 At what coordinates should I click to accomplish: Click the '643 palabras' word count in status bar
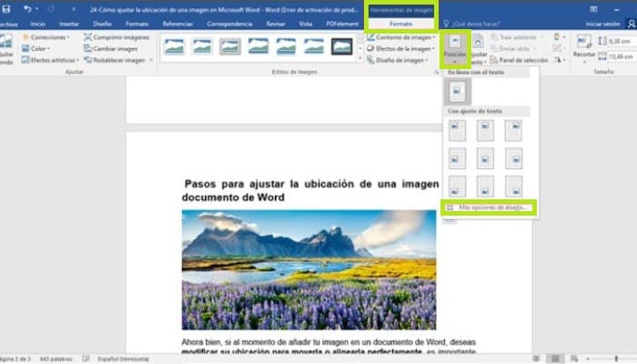(x=56, y=359)
